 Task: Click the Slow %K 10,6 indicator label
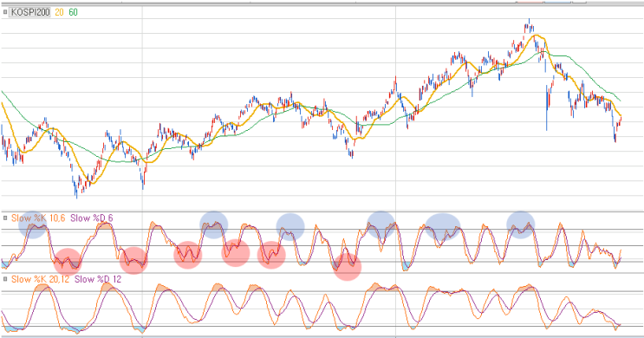[38, 218]
